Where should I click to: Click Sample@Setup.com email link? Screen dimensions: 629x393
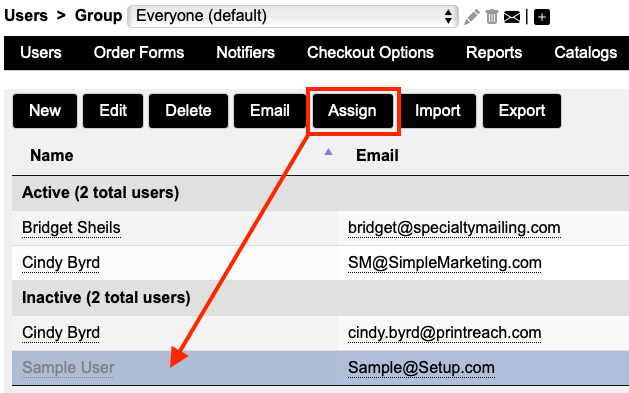(421, 368)
